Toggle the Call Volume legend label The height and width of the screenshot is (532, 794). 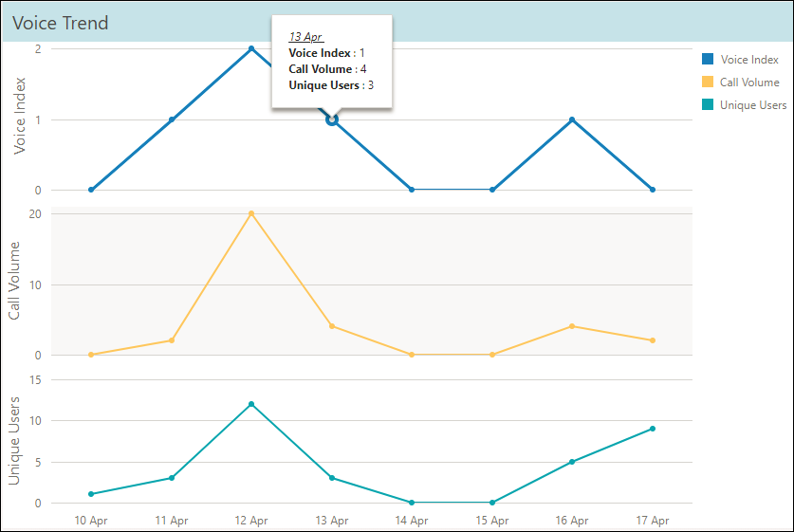pyautogui.click(x=749, y=83)
